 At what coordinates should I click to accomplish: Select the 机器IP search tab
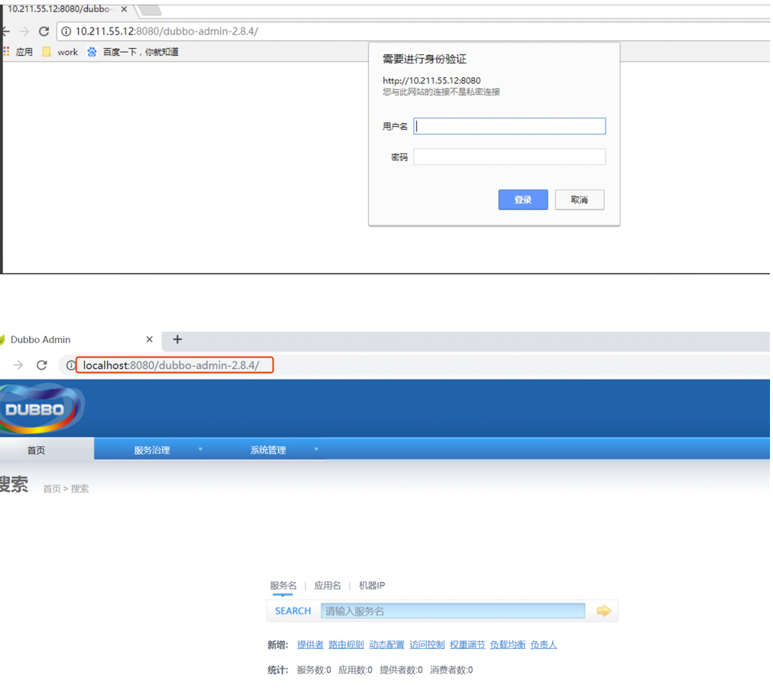pyautogui.click(x=372, y=585)
